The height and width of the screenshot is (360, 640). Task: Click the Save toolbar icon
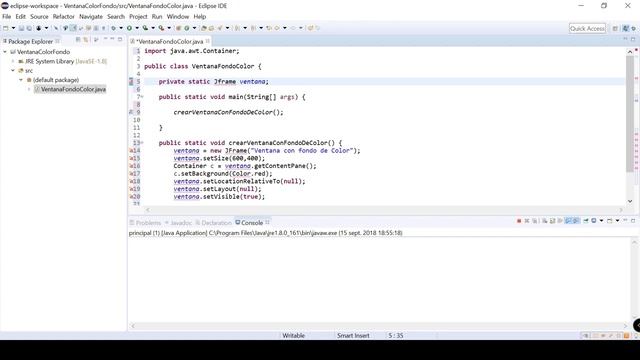21,28
